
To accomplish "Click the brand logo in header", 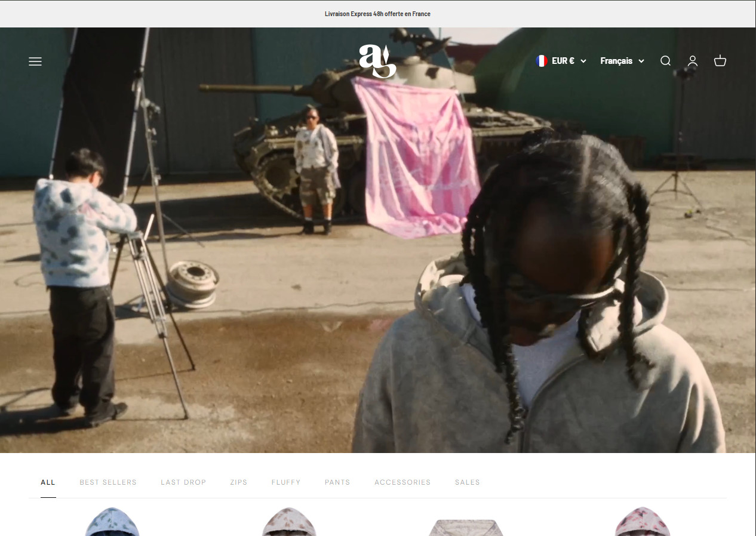I will (x=377, y=61).
